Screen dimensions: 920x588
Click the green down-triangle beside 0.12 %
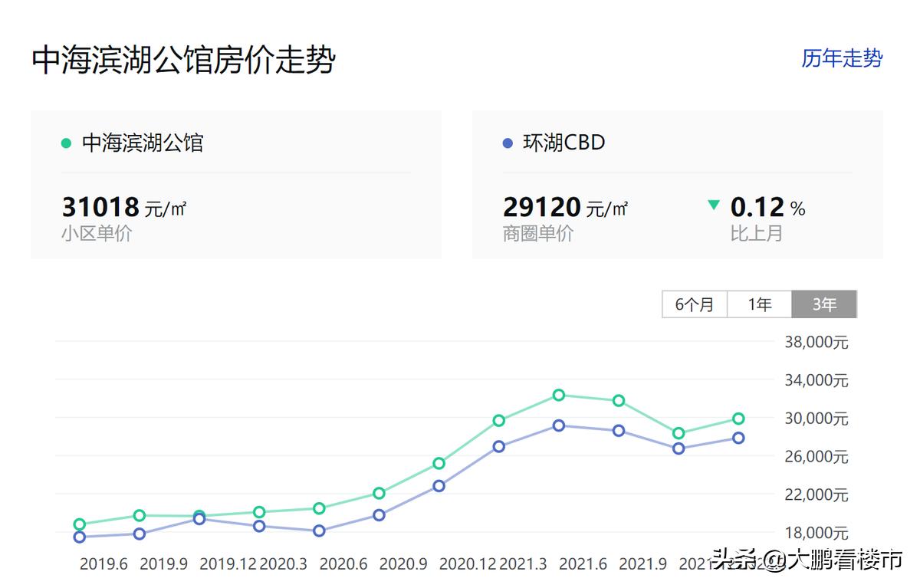pos(714,205)
